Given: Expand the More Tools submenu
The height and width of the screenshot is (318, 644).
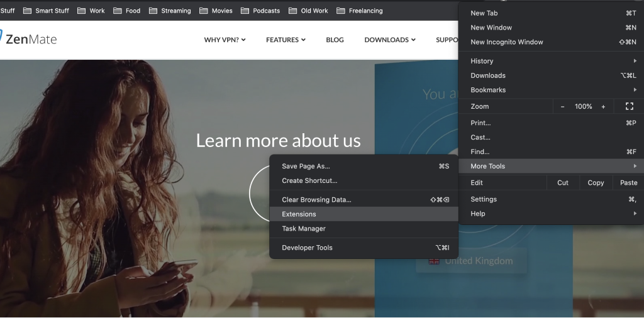Looking at the screenshot, I should [x=551, y=166].
